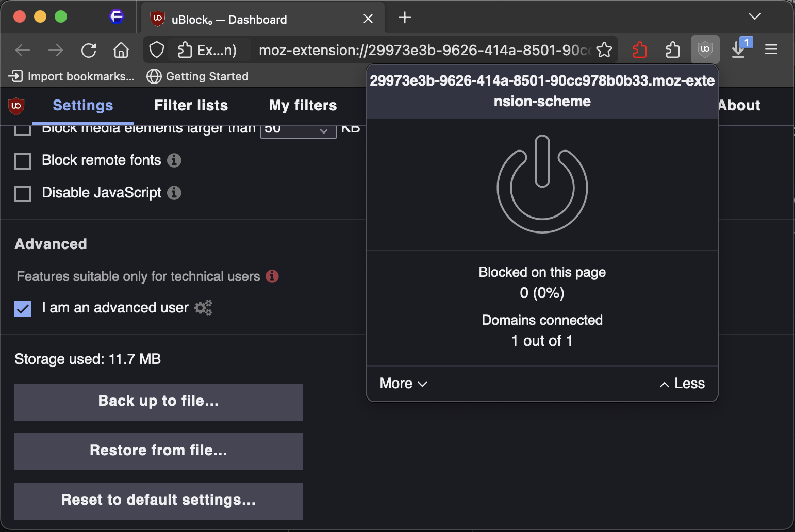795x532 pixels.
Task: Enable the Block remote fonts checkbox
Action: click(23, 161)
